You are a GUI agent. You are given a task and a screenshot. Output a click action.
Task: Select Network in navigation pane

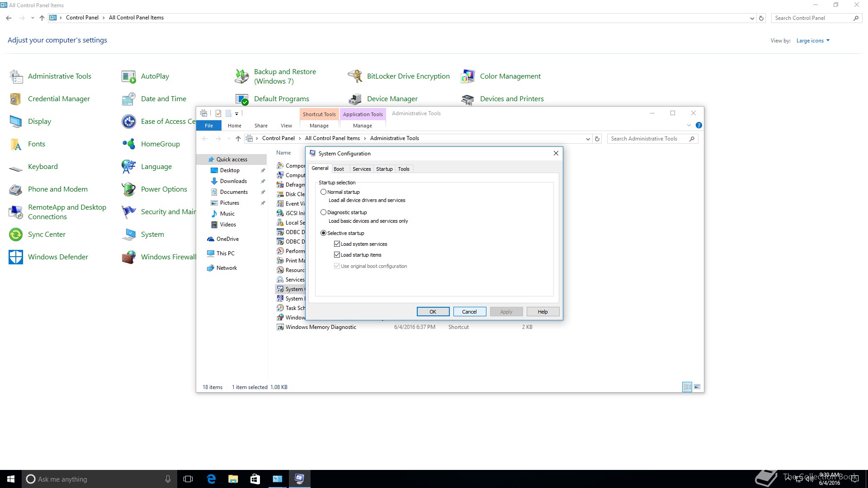226,268
